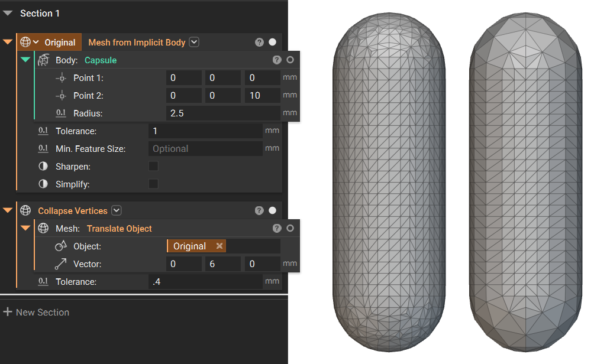Click the Collapse Vertices globe icon
Screen dimensions: 594x364
click(25, 210)
